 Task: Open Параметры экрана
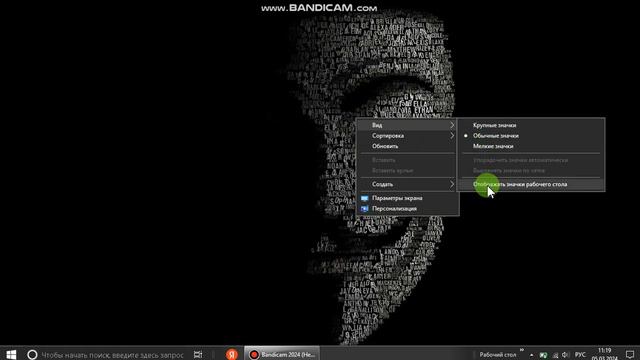point(407,198)
